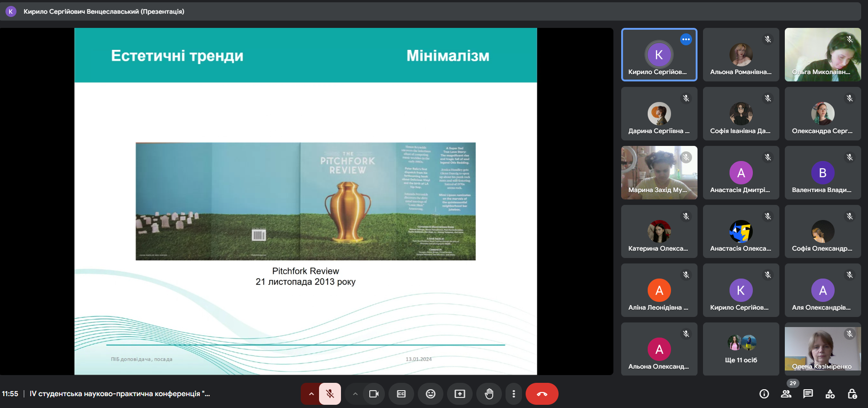The width and height of the screenshot is (868, 408).
Task: Leave the call with red hang-up button
Action: [542, 394]
